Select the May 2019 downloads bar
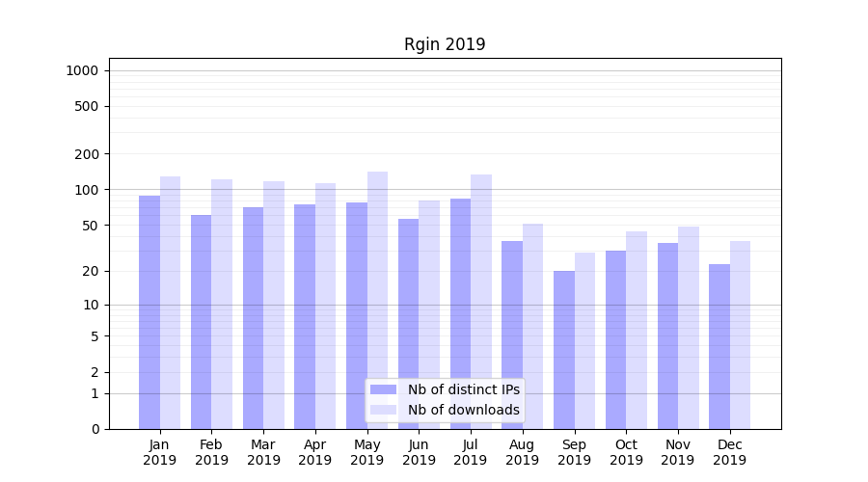Image resolution: width=868 pixels, height=482 pixels. pos(377,300)
